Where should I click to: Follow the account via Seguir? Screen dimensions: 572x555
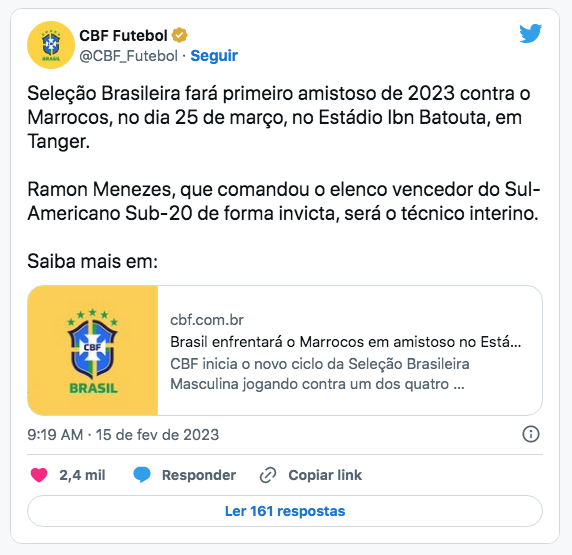214,56
